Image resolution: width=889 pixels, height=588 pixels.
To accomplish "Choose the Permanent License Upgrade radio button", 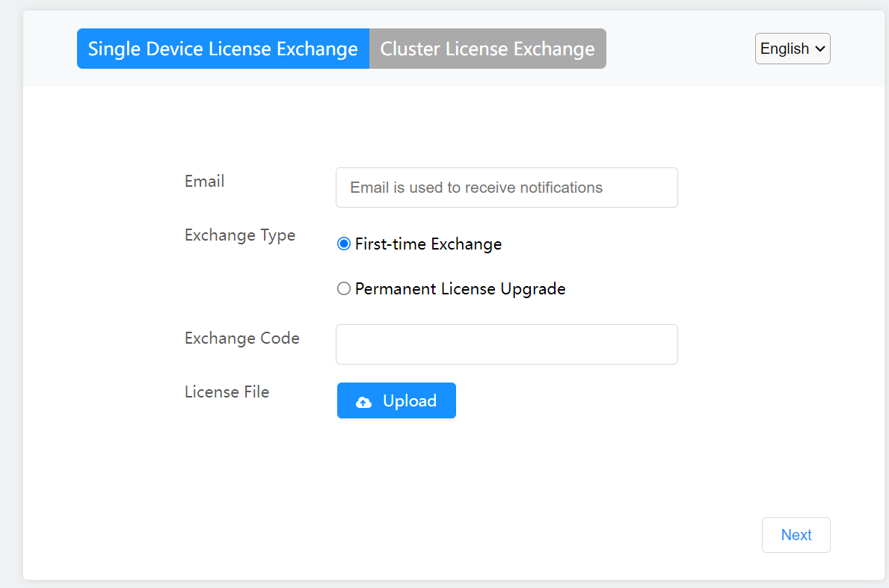I will pos(344,289).
